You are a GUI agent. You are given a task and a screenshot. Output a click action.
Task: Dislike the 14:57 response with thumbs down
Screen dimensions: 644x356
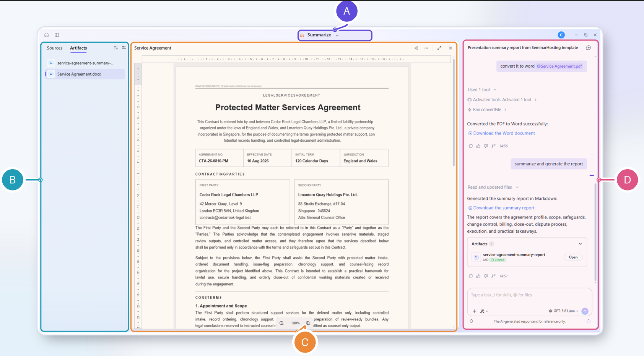486,276
